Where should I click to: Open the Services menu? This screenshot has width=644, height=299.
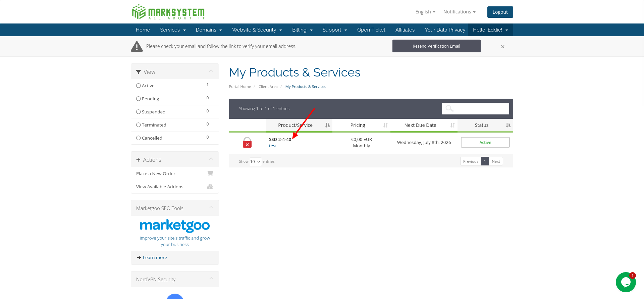coord(173,30)
